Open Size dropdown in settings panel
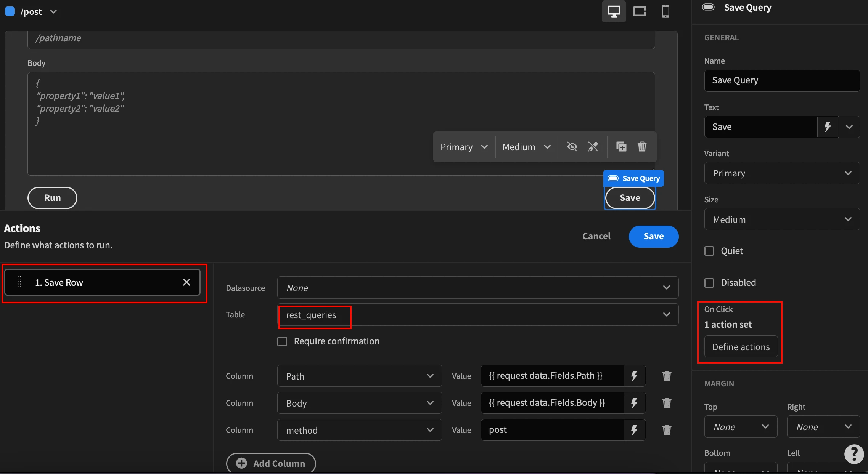Viewport: 868px width, 474px height. [x=782, y=219]
